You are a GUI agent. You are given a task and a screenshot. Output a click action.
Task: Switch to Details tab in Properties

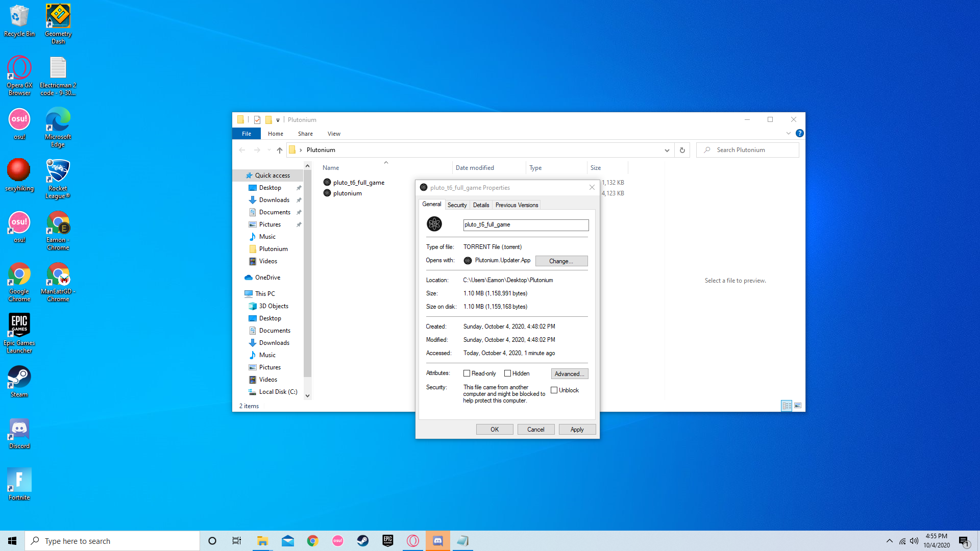tap(481, 205)
